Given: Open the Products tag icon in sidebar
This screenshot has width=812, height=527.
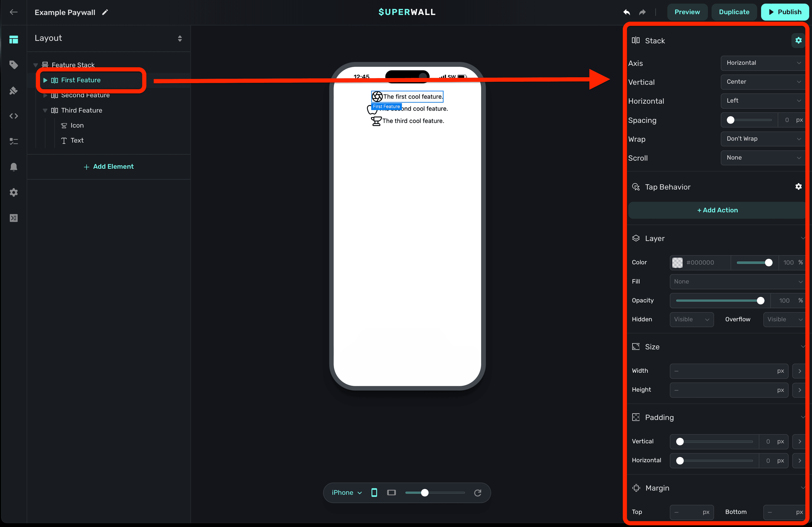Looking at the screenshot, I should [14, 65].
